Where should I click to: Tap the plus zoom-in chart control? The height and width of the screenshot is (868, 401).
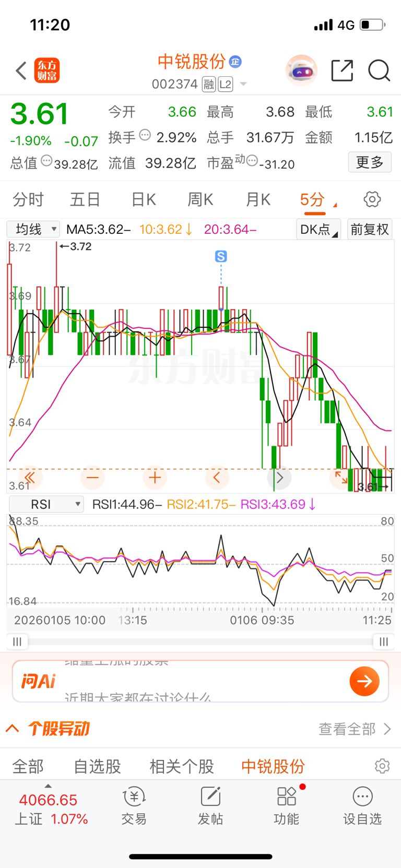coord(155,477)
